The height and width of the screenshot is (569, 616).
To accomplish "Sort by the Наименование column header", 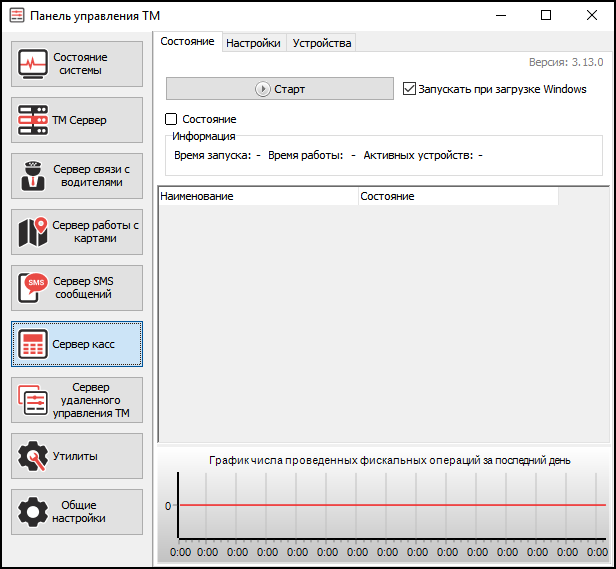I will click(x=258, y=196).
